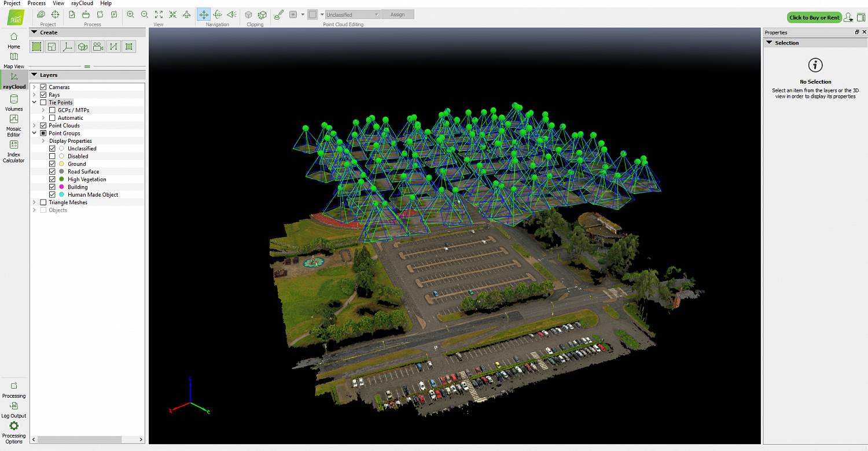Switch to Map View in sidebar
868x451 pixels.
point(14,60)
